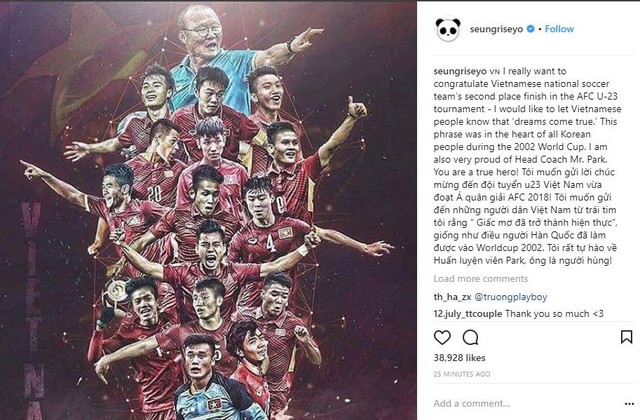Click the goalkeeper at poster bottom
Viewport: 640px width, 420px height.
point(212,380)
